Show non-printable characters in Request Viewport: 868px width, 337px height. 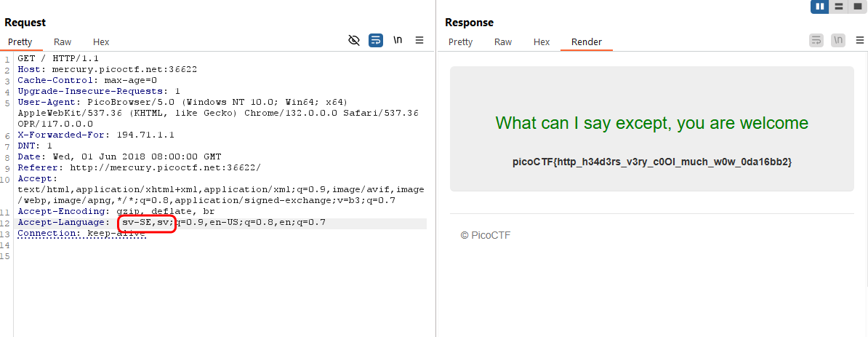[x=398, y=41]
